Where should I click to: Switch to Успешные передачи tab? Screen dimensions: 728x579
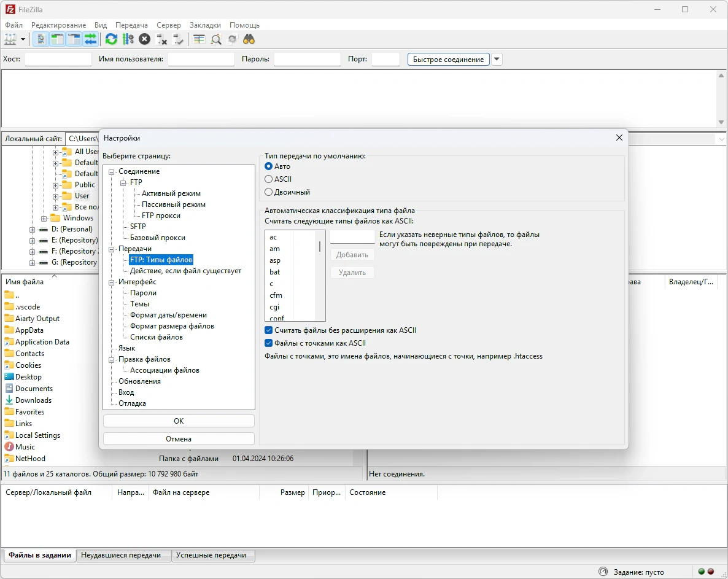pyautogui.click(x=211, y=555)
